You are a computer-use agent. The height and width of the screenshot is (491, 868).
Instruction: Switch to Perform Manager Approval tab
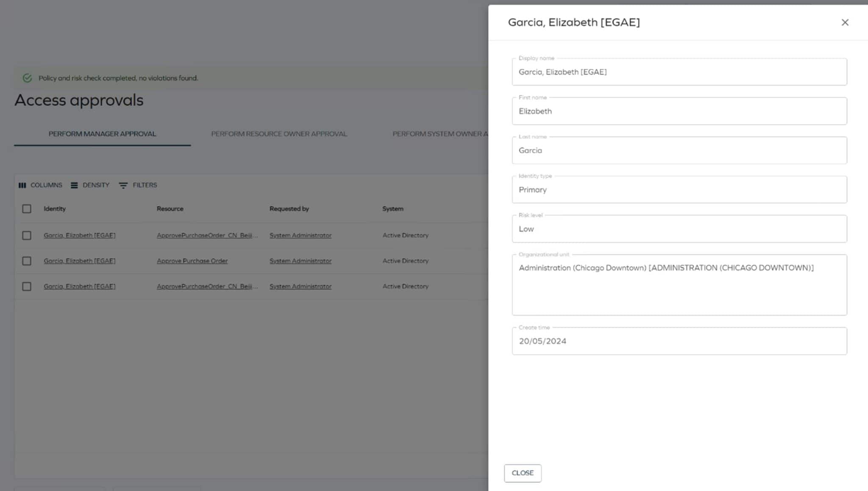click(102, 134)
